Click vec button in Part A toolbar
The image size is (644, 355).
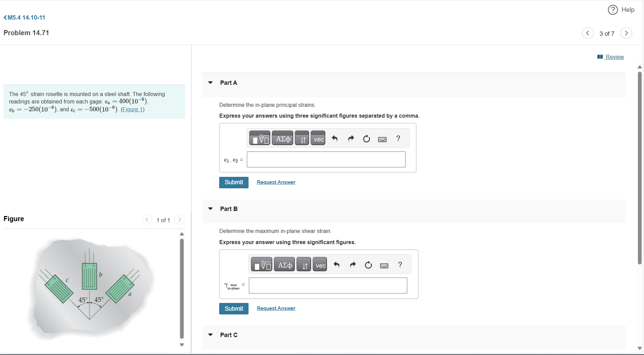click(x=318, y=138)
